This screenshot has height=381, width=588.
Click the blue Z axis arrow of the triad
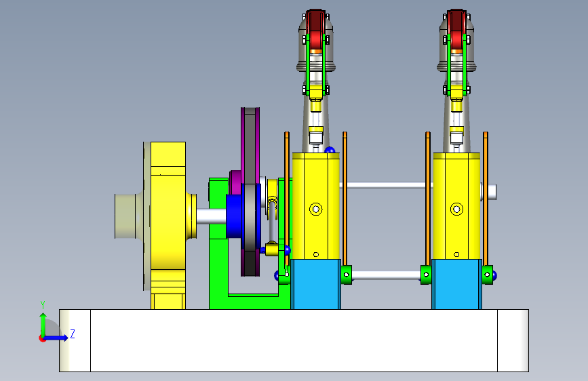coord(57,338)
